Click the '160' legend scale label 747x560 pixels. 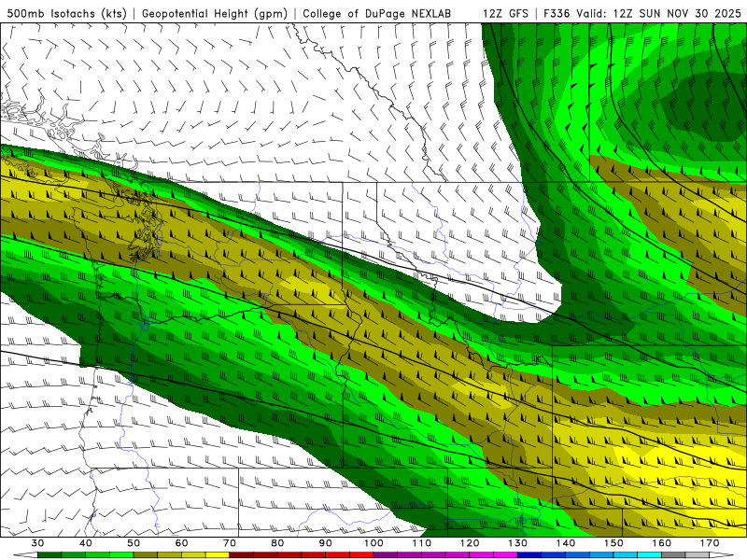(x=662, y=543)
